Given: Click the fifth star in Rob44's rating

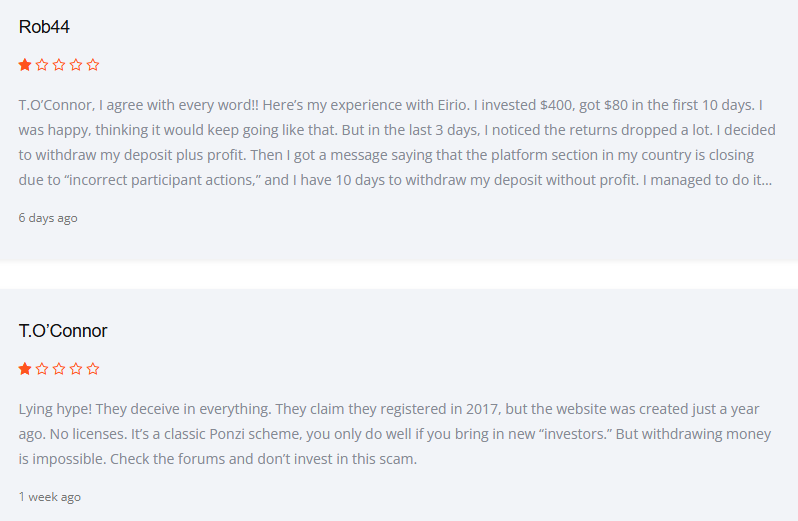Looking at the screenshot, I should pyautogui.click(x=93, y=65).
